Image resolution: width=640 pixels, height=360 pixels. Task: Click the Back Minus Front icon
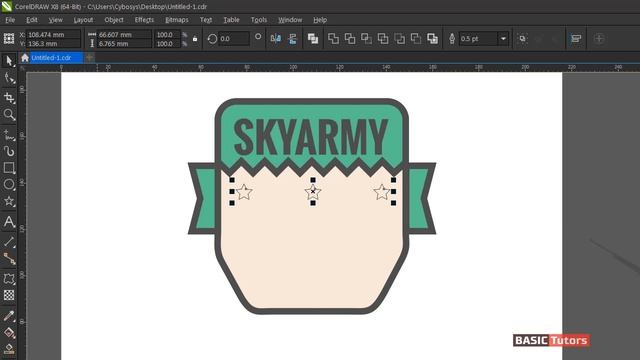[416, 38]
